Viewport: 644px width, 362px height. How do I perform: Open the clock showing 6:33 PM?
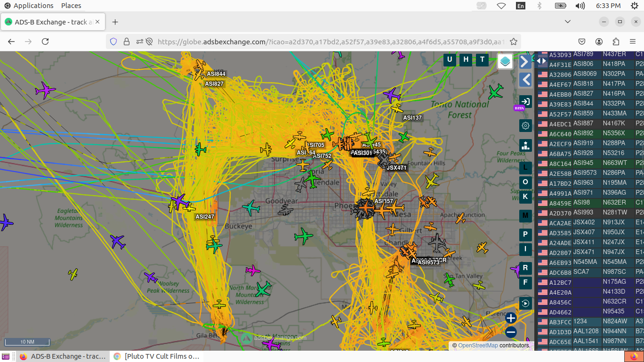608,6
